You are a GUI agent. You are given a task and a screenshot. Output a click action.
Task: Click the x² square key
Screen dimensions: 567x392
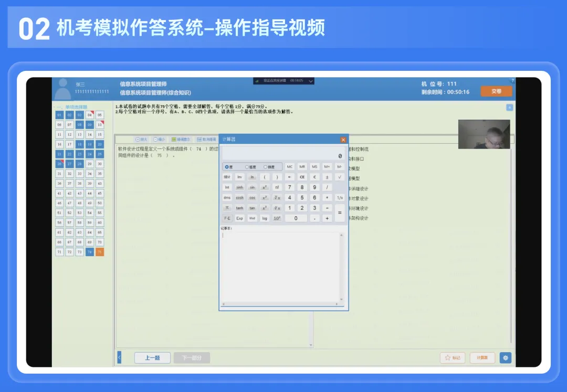point(264,187)
